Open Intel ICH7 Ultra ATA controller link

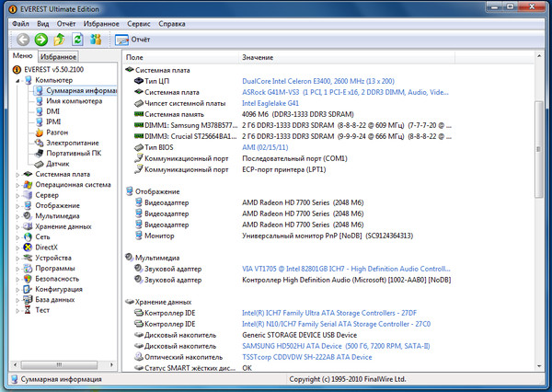tap(329, 313)
